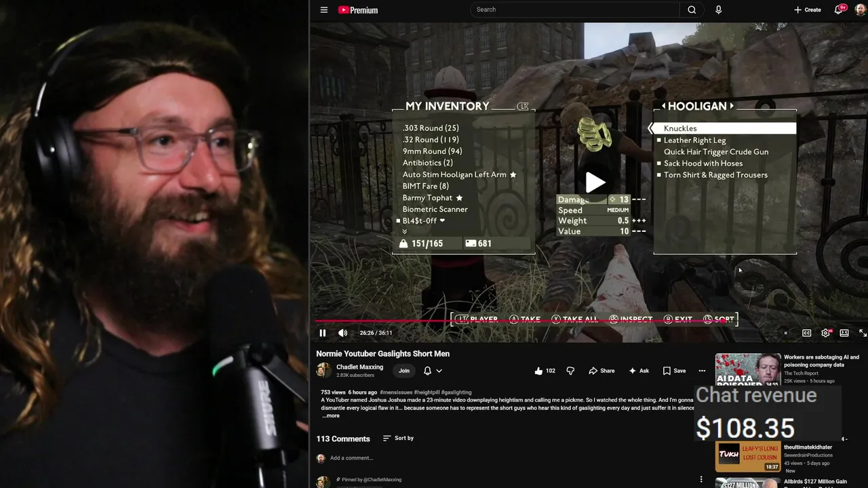This screenshot has width=868, height=488.
Task: Click .303 Round (25) in My Inventory
Action: click(x=431, y=128)
